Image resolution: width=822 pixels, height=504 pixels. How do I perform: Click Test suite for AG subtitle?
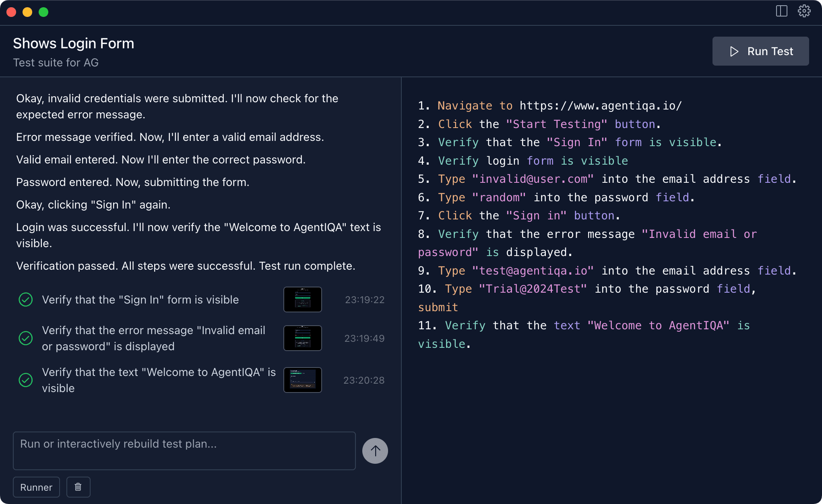click(56, 62)
